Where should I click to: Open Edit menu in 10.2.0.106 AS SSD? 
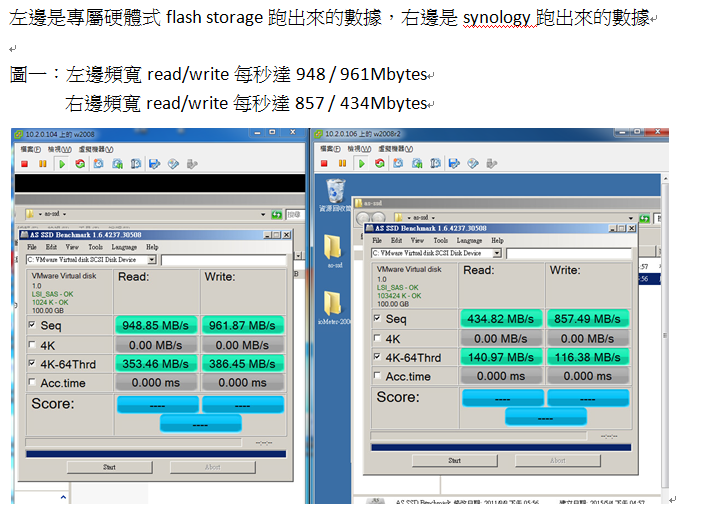pyautogui.click(x=396, y=240)
